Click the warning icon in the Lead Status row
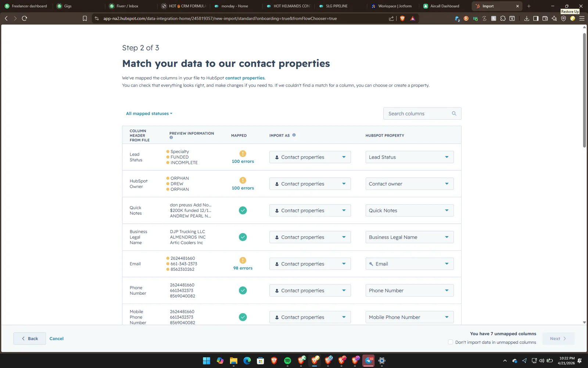Image resolution: width=588 pixels, height=368 pixels. 243,153
